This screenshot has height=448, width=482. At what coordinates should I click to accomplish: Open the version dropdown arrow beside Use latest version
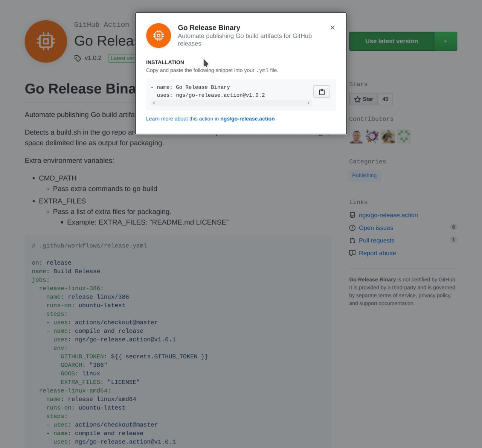(445, 41)
